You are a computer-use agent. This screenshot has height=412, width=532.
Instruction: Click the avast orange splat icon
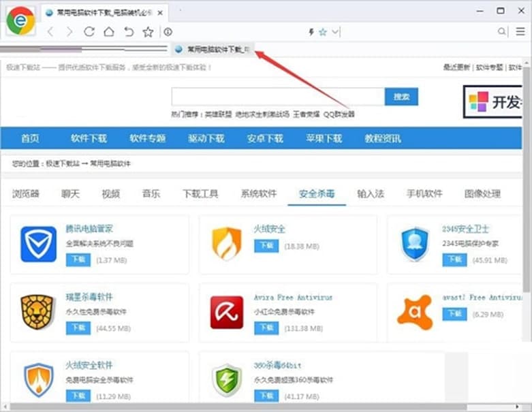415,313
